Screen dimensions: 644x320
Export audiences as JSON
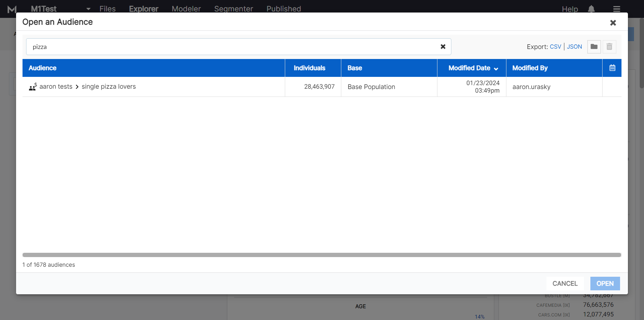tap(574, 46)
